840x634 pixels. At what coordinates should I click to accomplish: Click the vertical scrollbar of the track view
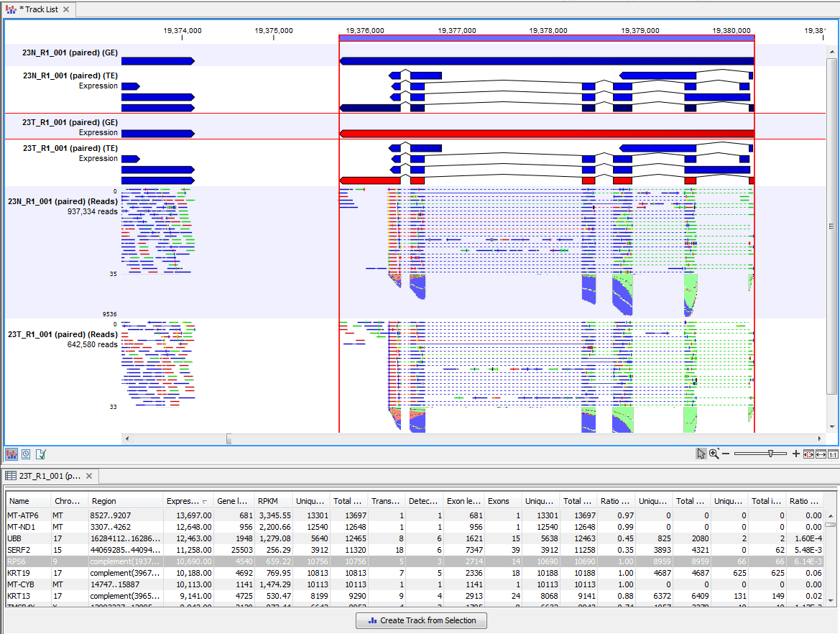coord(832,216)
